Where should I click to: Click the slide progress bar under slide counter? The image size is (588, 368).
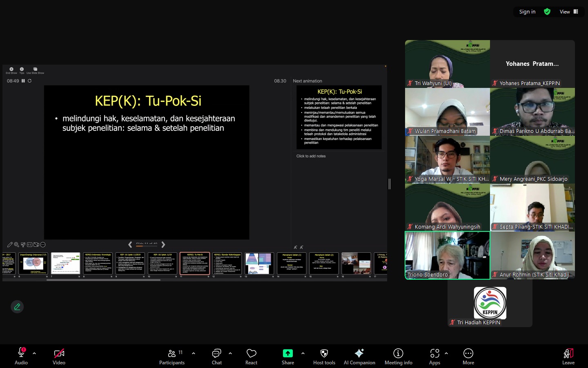pyautogui.click(x=146, y=246)
